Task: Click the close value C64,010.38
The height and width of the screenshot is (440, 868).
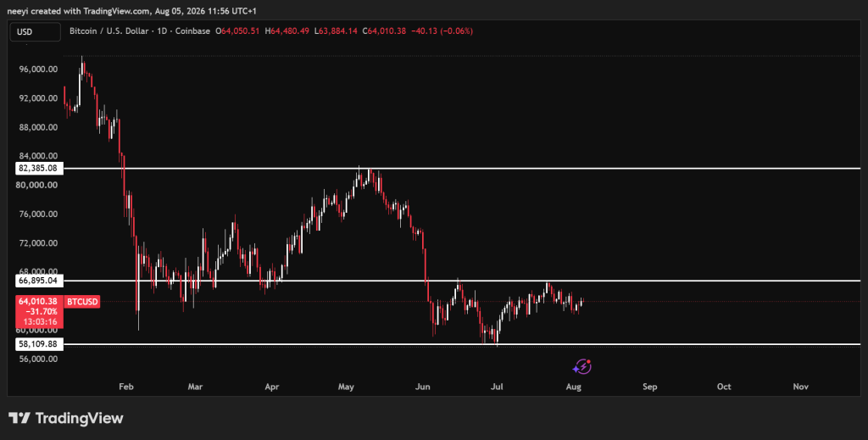Action: pyautogui.click(x=384, y=31)
